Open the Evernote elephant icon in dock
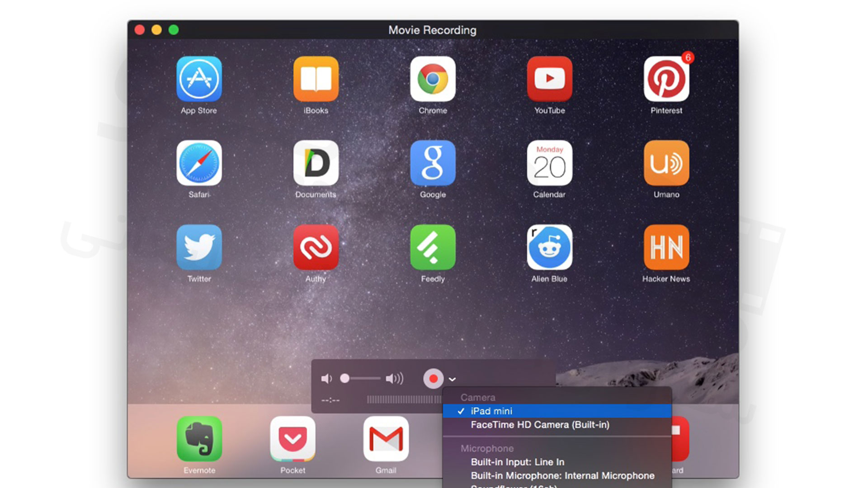Image resolution: width=868 pixels, height=488 pixels. tap(199, 439)
